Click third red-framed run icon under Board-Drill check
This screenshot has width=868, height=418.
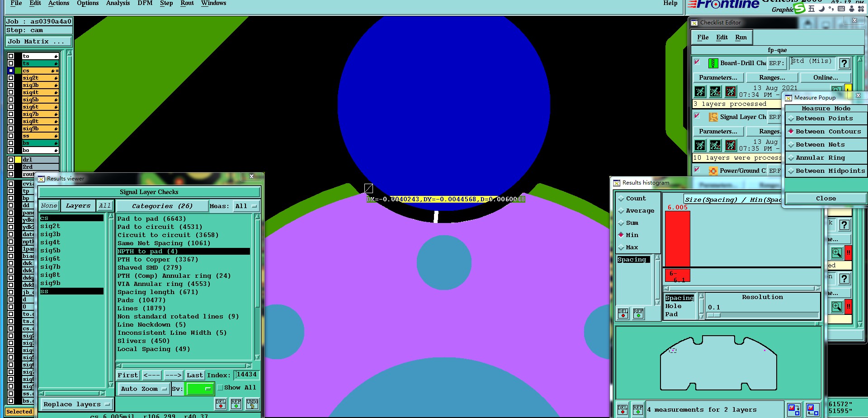pyautogui.click(x=731, y=92)
